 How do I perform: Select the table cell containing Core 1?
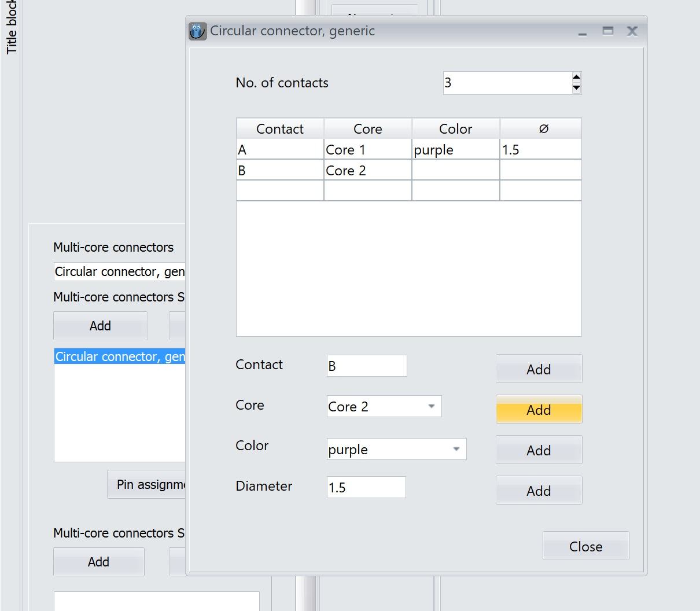point(368,150)
